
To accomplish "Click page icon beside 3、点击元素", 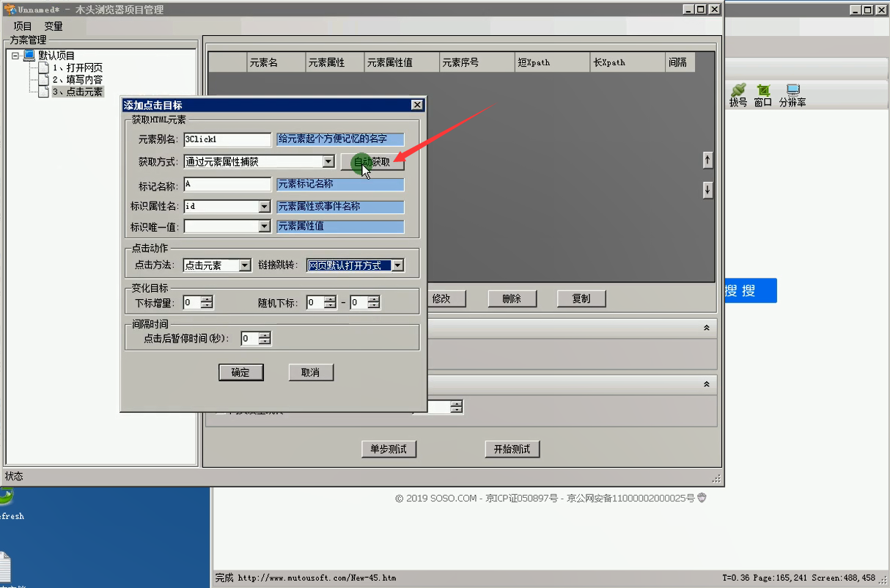I will pyautogui.click(x=43, y=91).
